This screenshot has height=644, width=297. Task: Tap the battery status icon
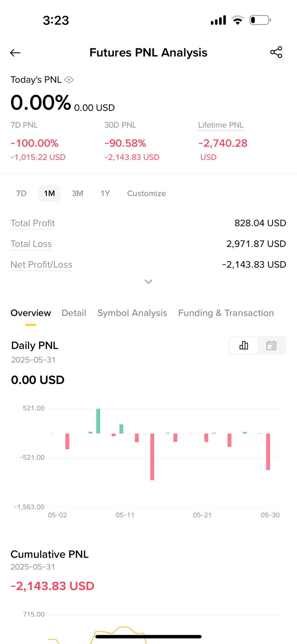point(260,20)
